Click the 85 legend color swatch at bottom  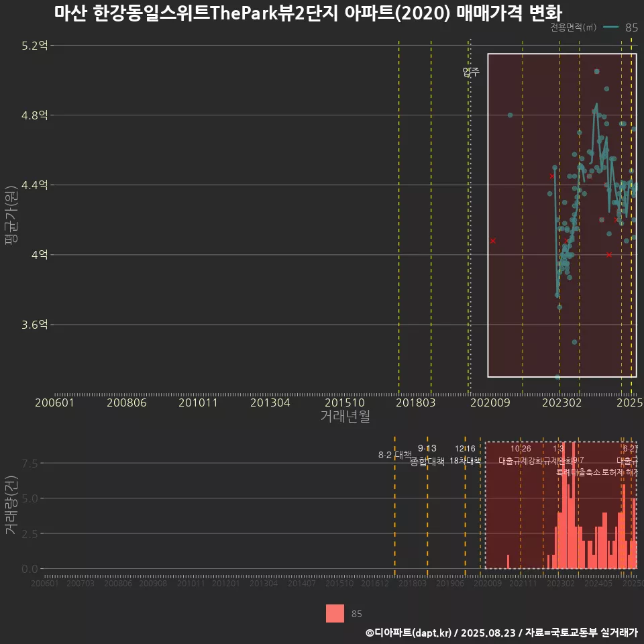coord(335,613)
